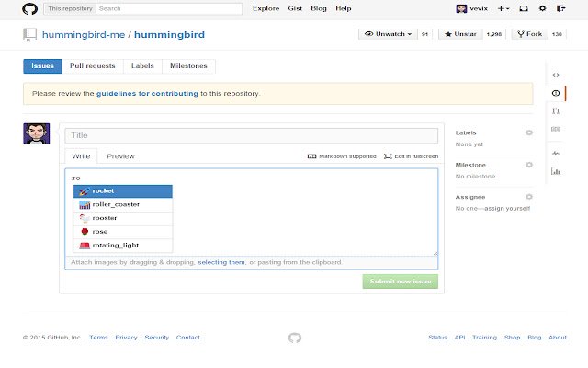Edit assignee with the gear icon
The height and width of the screenshot is (368, 588).
[x=529, y=197]
